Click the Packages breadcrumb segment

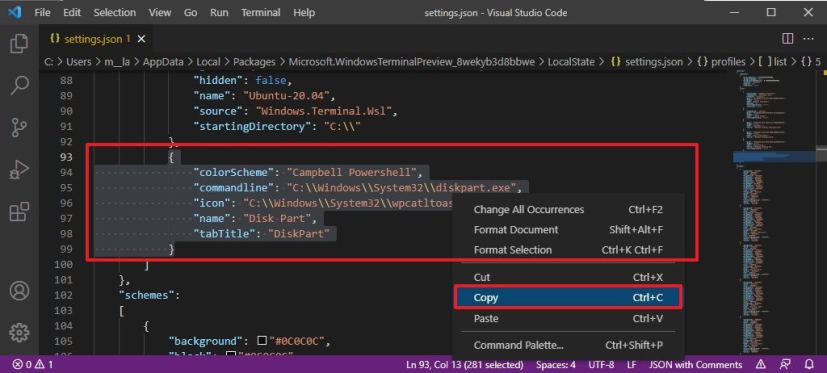point(254,62)
